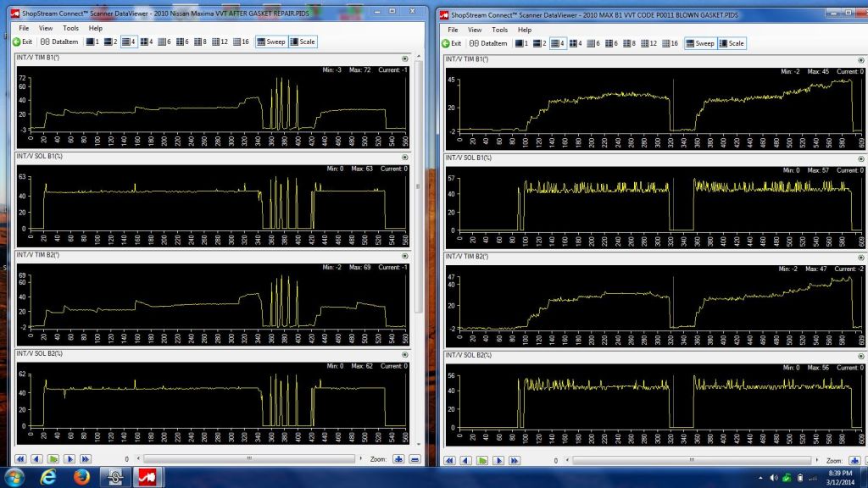
Task: Zoom in with plus button, BLOWN GASKET window
Action: (854, 460)
